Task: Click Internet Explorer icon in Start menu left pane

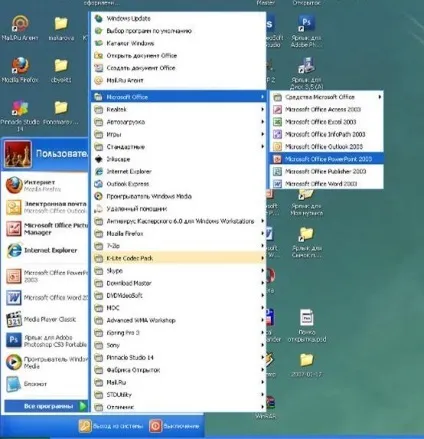Action: [x=14, y=250]
